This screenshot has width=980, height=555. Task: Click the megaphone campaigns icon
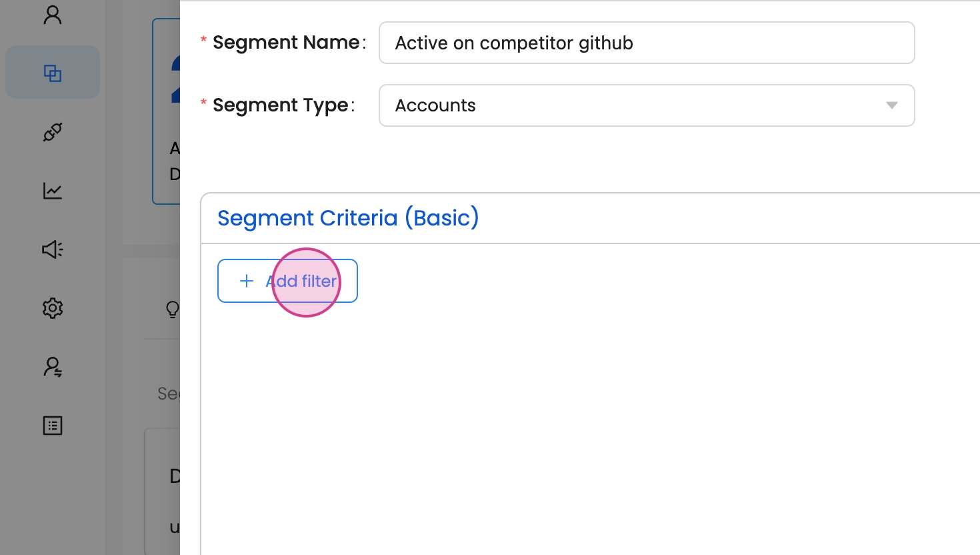(x=53, y=249)
